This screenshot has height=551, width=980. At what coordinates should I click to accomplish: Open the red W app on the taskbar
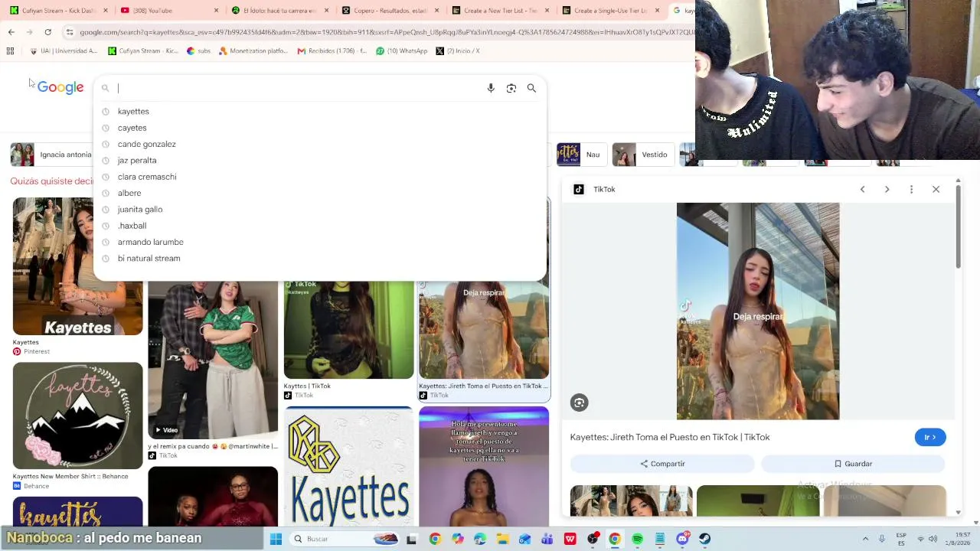coord(570,539)
